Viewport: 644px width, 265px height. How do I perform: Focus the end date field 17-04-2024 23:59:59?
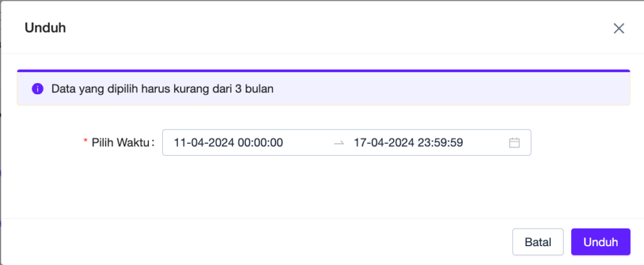(x=427, y=143)
